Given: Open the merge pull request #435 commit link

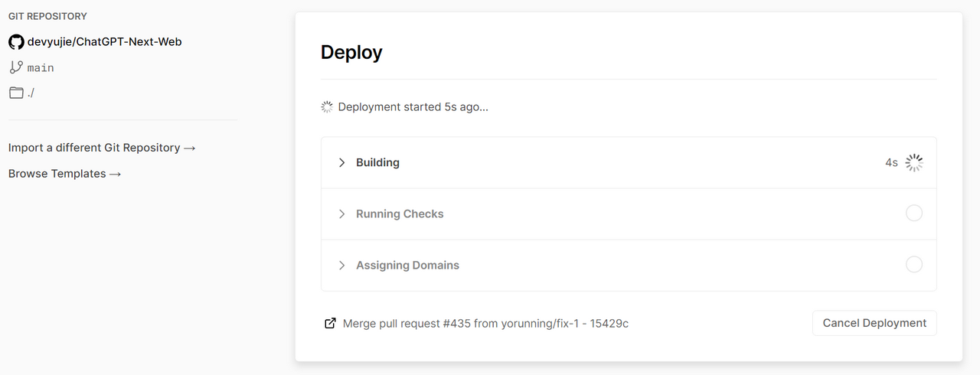Looking at the screenshot, I should click(x=485, y=323).
